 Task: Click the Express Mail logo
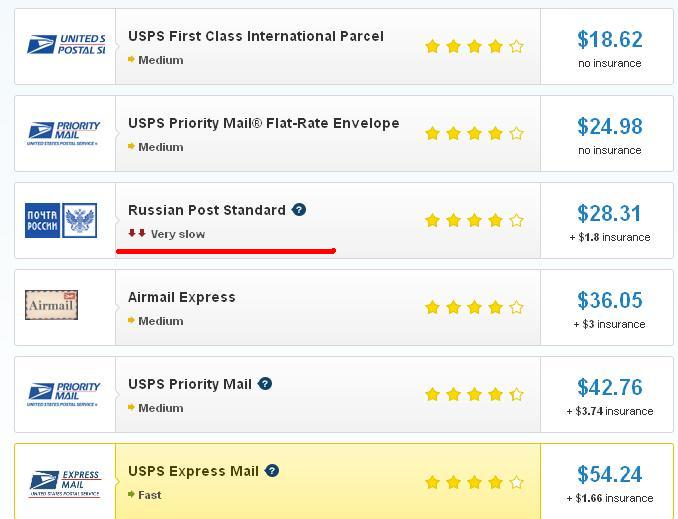pyautogui.click(x=65, y=484)
